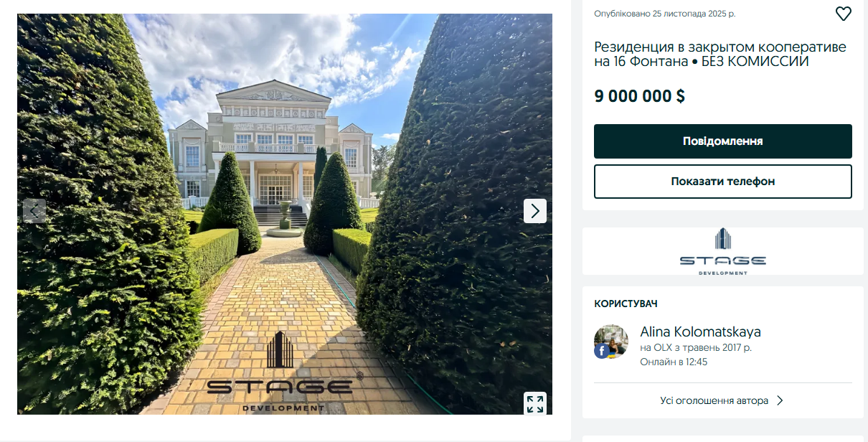This screenshot has width=868, height=442.
Task: Click the listing title Резиденция в закрытом кооперативе
Action: pyautogui.click(x=720, y=55)
